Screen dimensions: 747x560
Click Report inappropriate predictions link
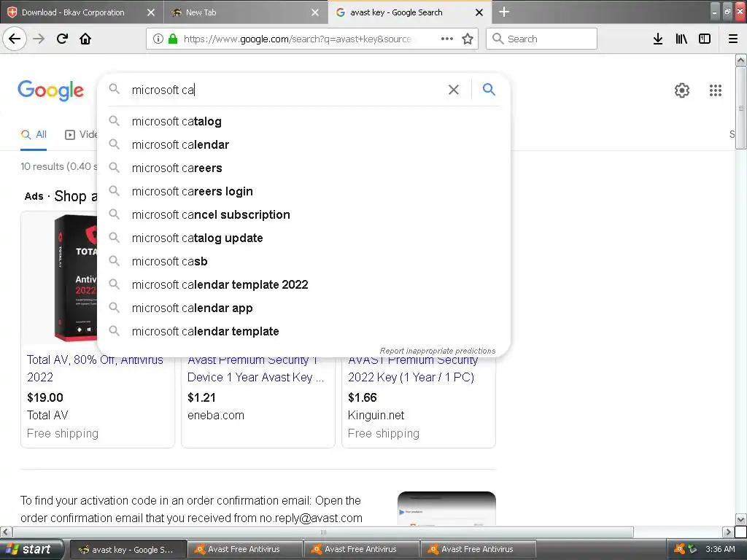point(438,351)
